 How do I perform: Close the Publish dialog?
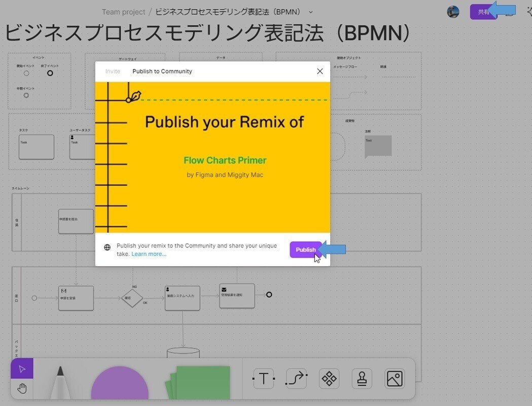tap(320, 71)
